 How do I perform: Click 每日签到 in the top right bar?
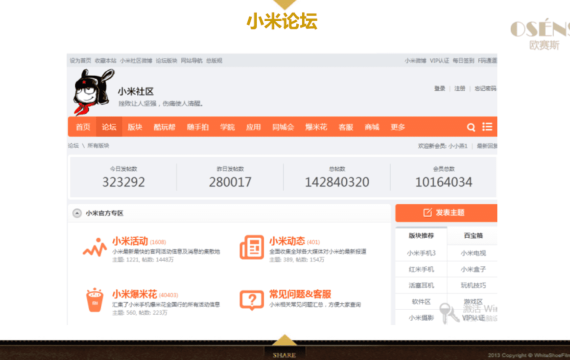pos(463,61)
